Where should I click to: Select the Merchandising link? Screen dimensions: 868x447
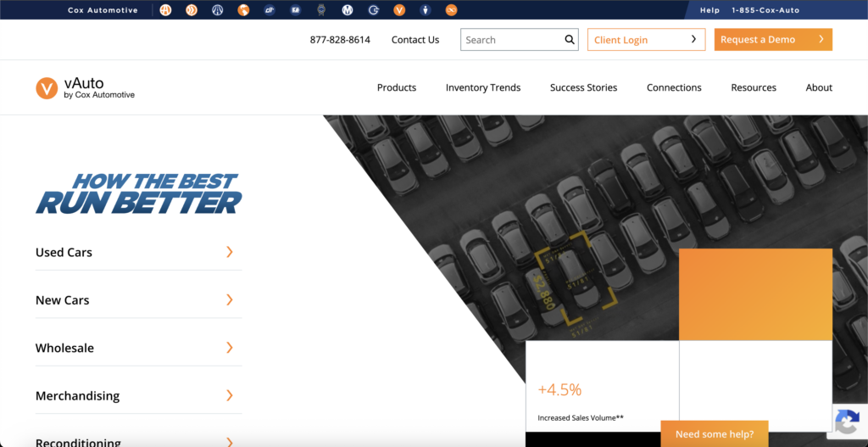coord(77,396)
